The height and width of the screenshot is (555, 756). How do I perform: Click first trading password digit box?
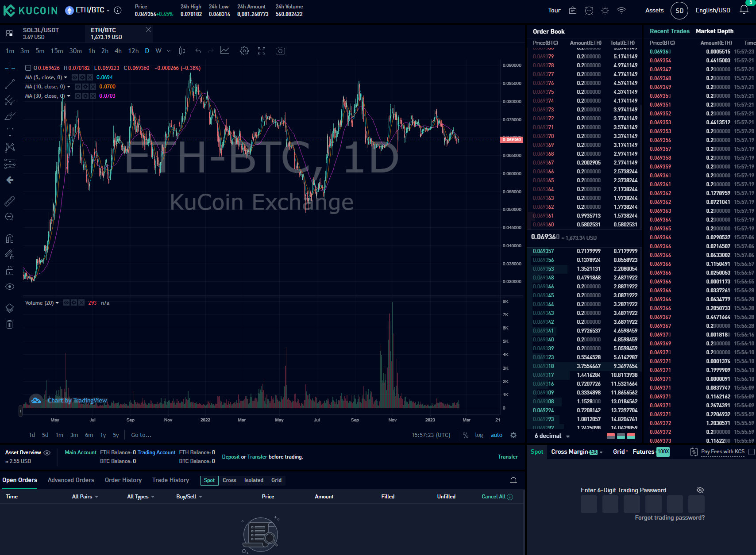click(x=589, y=504)
